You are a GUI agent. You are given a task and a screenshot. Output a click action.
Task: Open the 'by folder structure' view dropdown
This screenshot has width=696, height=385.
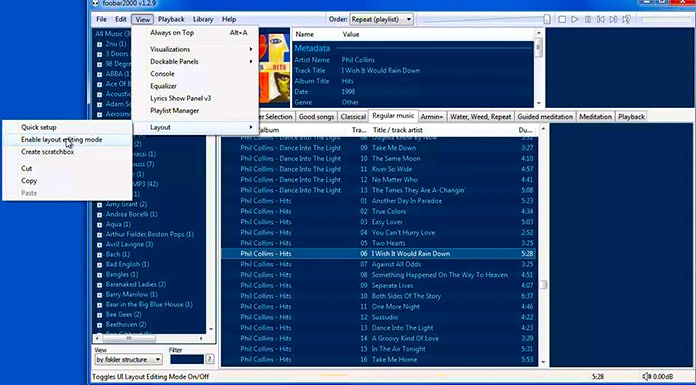tap(128, 359)
